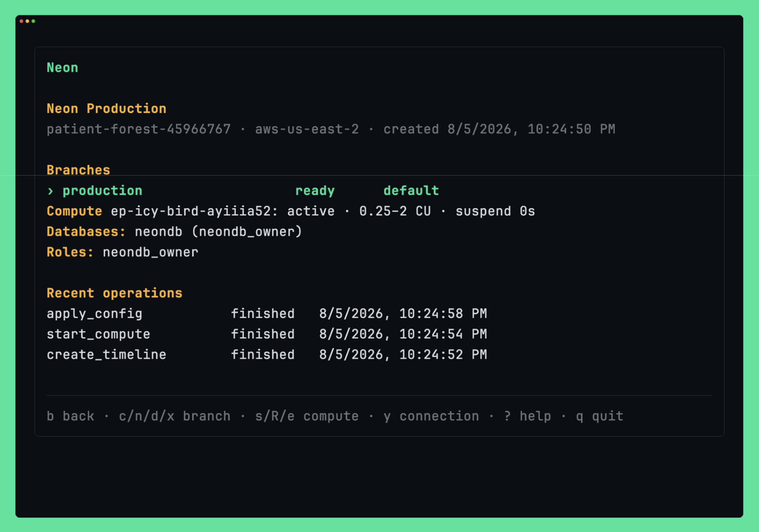Click the Branches section heading
This screenshot has width=759, height=532.
[78, 170]
